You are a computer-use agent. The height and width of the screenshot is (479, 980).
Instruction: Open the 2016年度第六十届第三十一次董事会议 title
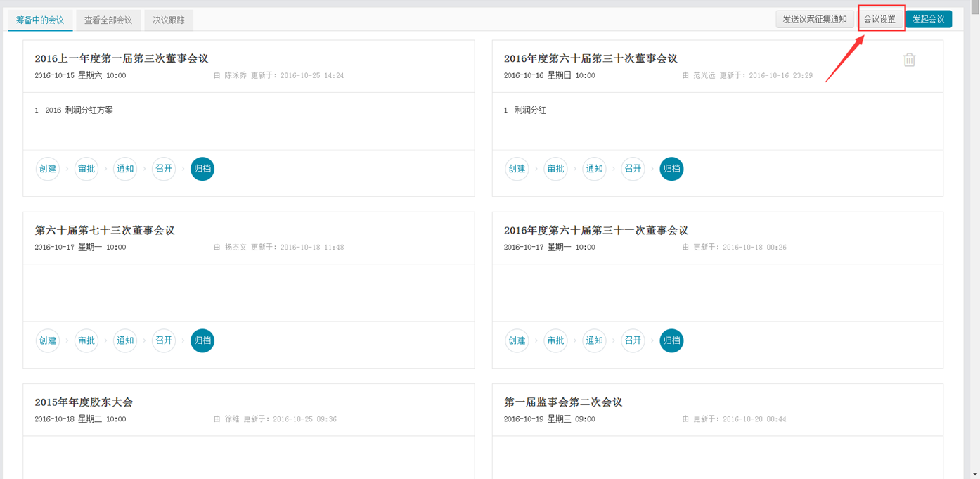[x=596, y=230]
